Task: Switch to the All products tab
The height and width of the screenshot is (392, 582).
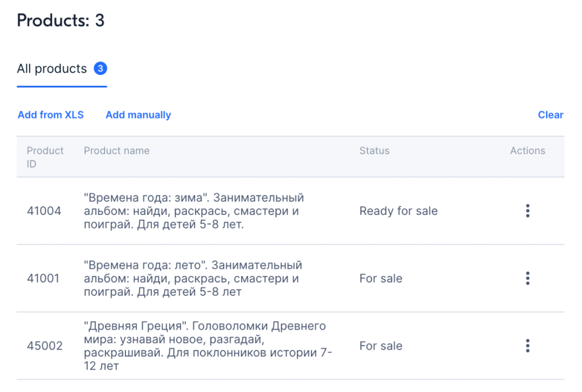Action: (x=52, y=69)
